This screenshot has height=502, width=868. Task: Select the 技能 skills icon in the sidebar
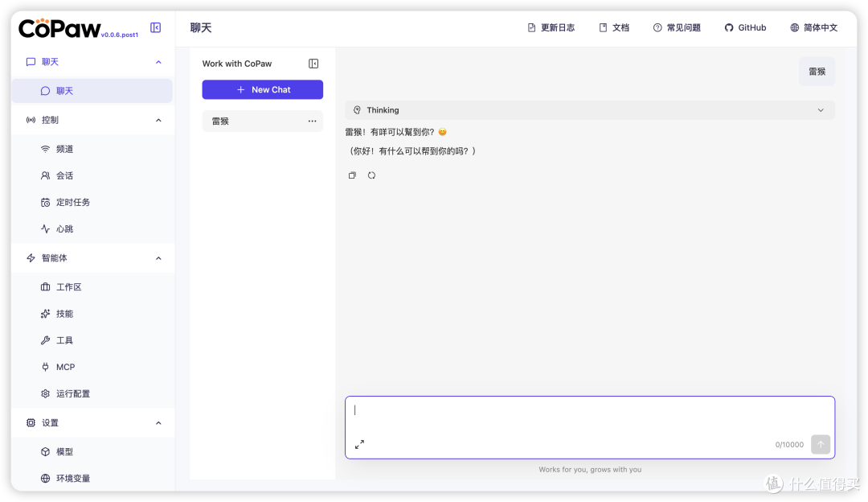pyautogui.click(x=47, y=313)
